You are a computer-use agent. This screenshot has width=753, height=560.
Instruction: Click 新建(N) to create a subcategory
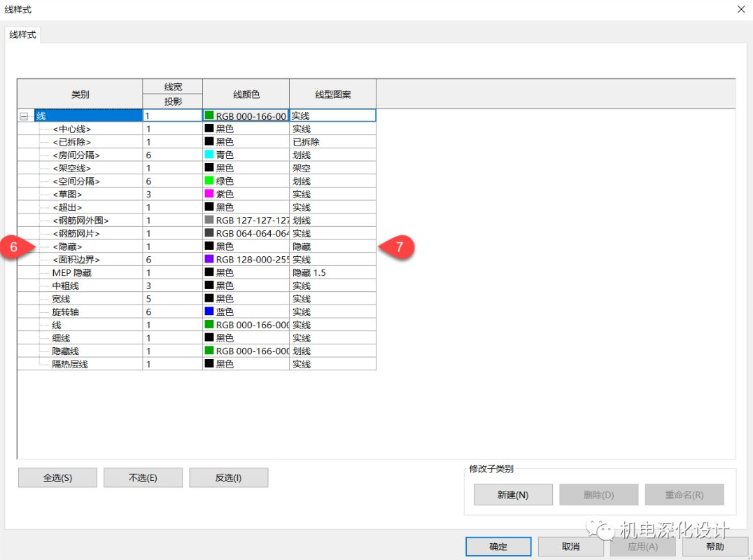(x=513, y=495)
